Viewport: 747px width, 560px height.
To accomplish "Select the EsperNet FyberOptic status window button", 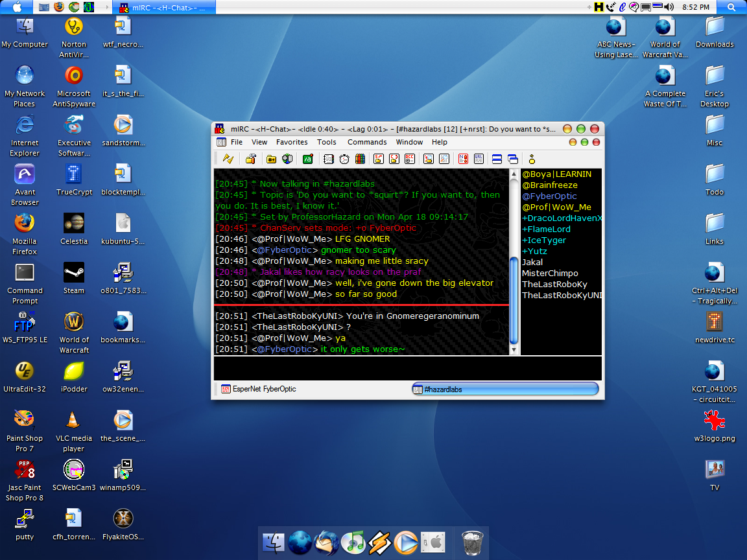I will pos(259,389).
